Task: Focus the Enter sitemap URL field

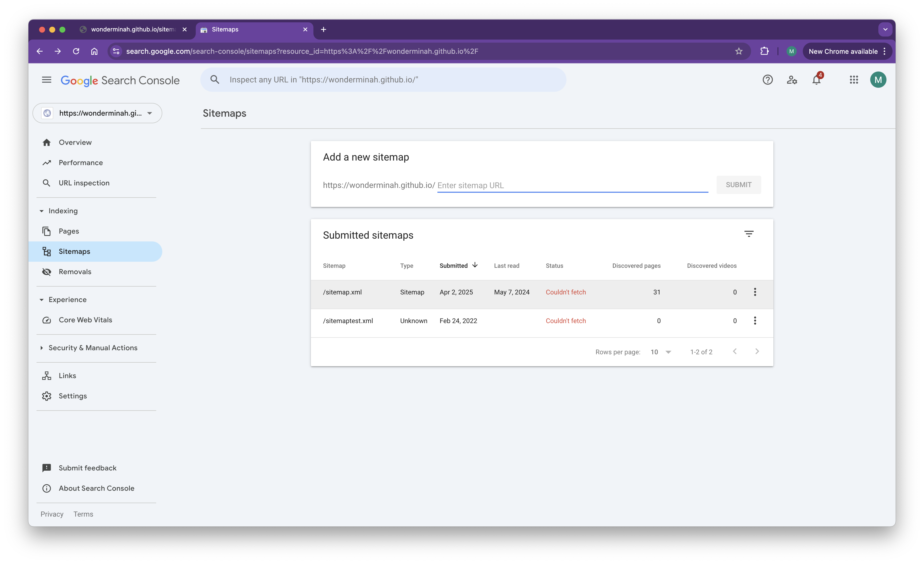Action: click(572, 185)
